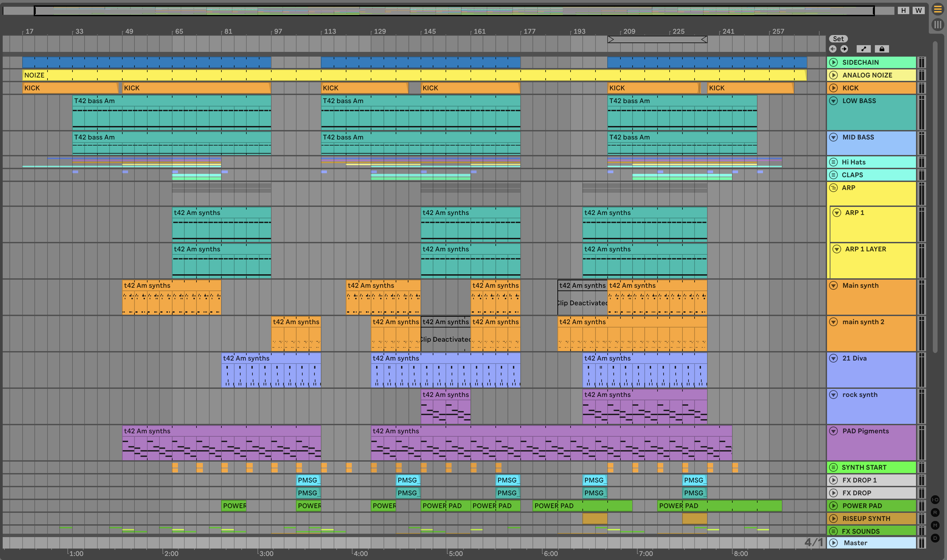This screenshot has height=560, width=947.
Task: Click the lock envelopes icon
Action: pos(882,49)
